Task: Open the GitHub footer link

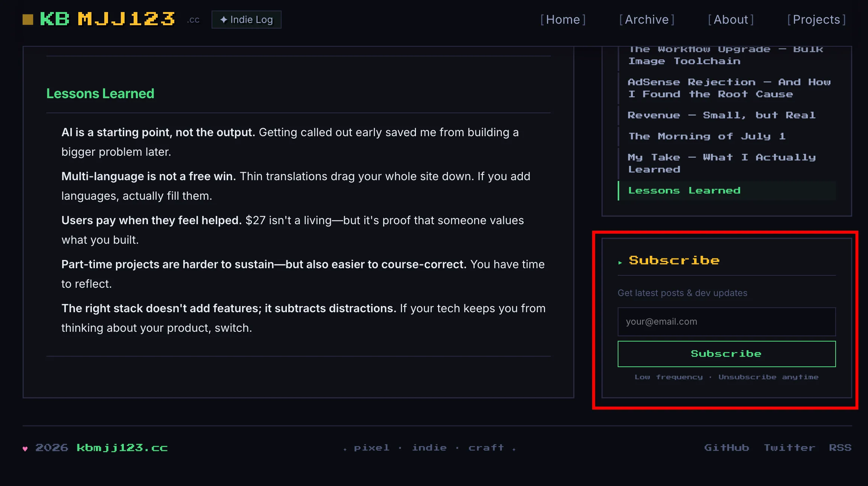Action: click(726, 448)
